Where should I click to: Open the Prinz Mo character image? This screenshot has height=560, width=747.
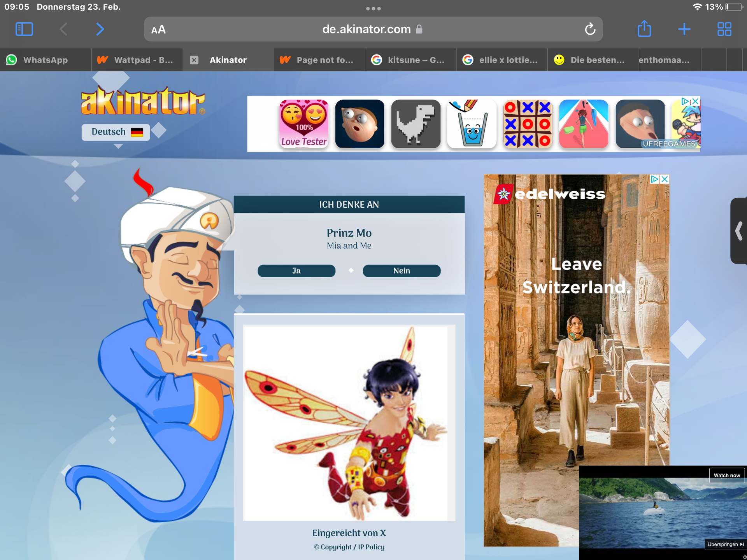(x=349, y=423)
